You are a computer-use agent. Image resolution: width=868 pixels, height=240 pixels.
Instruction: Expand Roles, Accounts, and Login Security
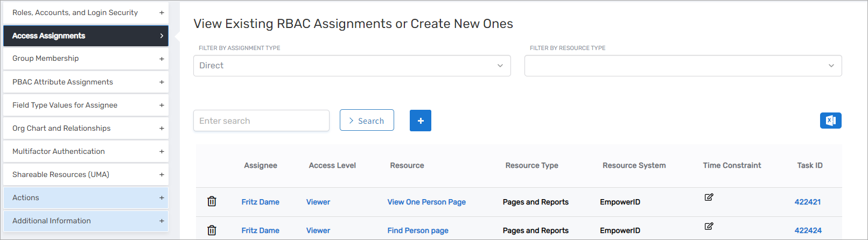[x=86, y=12]
